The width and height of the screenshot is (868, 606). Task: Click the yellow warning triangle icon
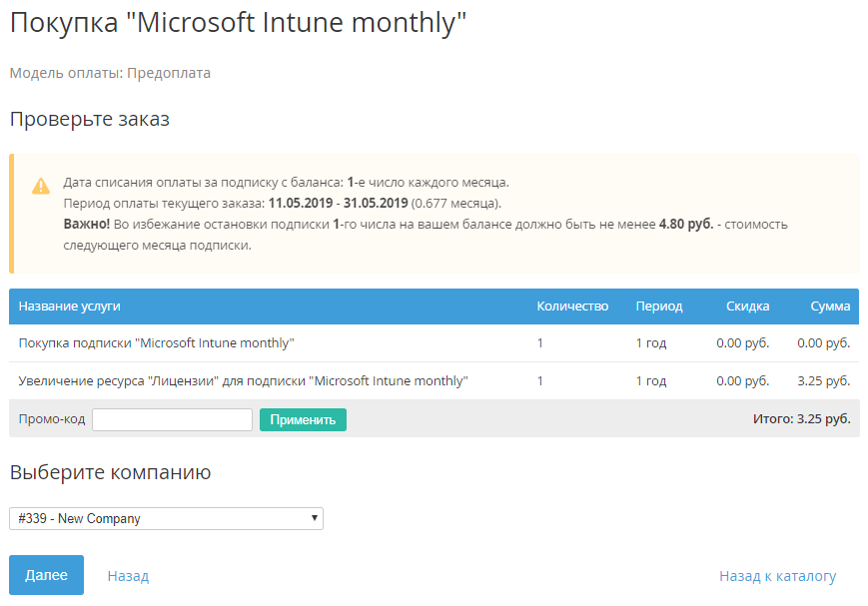pos(41,186)
